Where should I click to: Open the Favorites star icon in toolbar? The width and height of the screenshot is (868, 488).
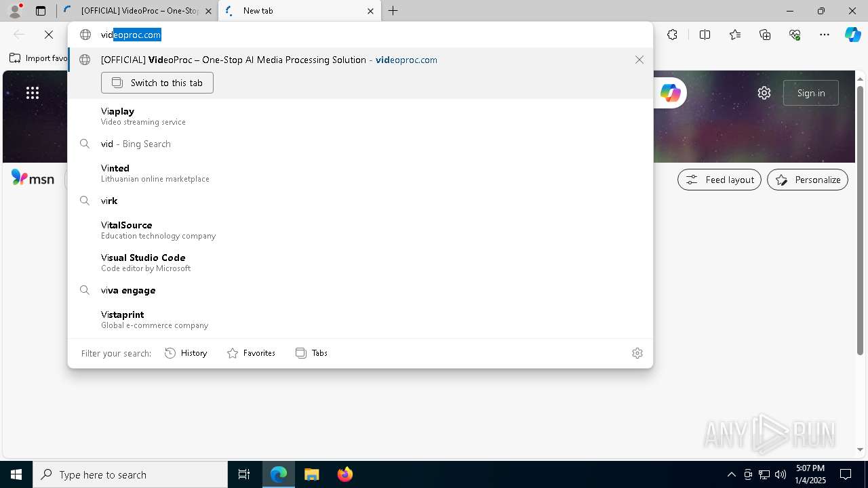point(735,35)
